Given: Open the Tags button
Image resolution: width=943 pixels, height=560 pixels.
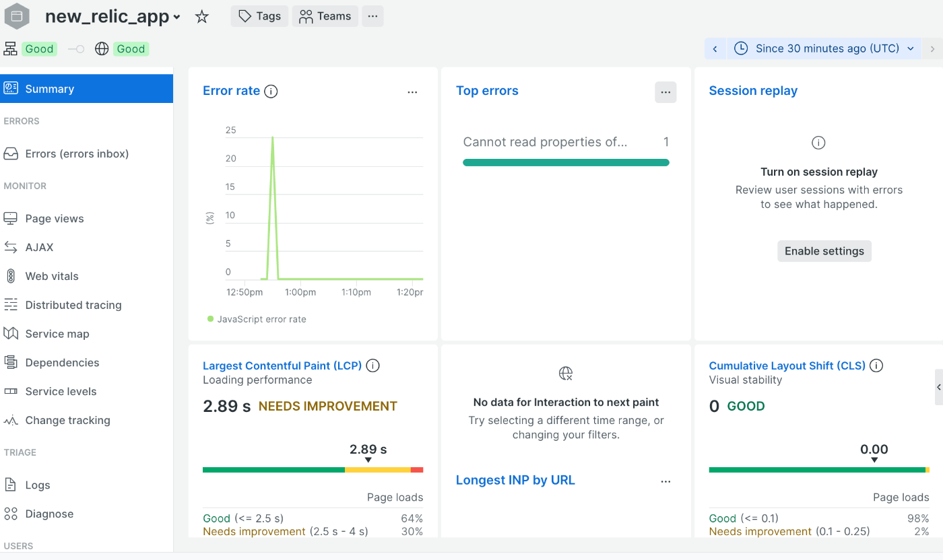Looking at the screenshot, I should 259,16.
